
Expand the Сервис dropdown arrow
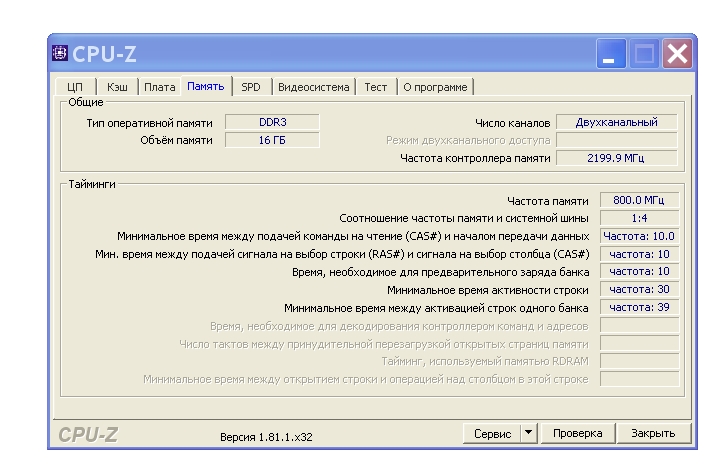point(529,434)
